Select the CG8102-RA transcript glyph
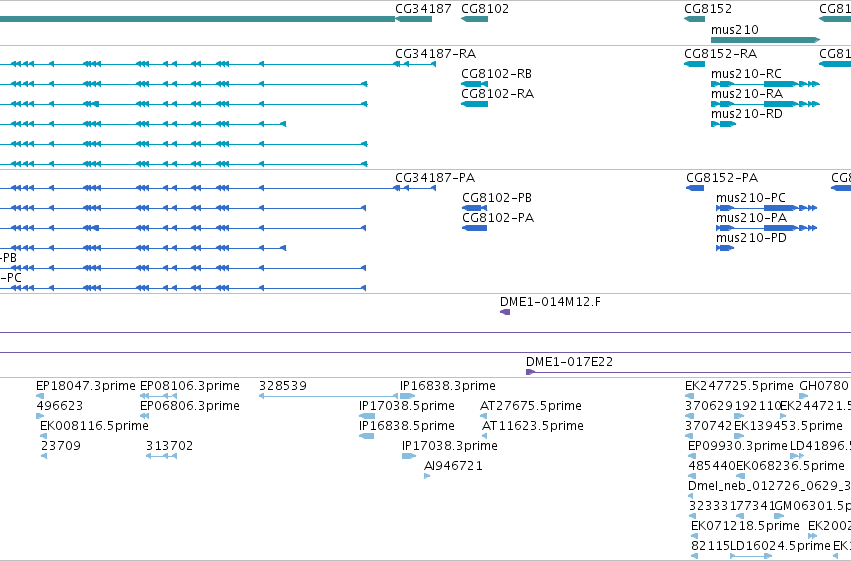 click(x=474, y=104)
